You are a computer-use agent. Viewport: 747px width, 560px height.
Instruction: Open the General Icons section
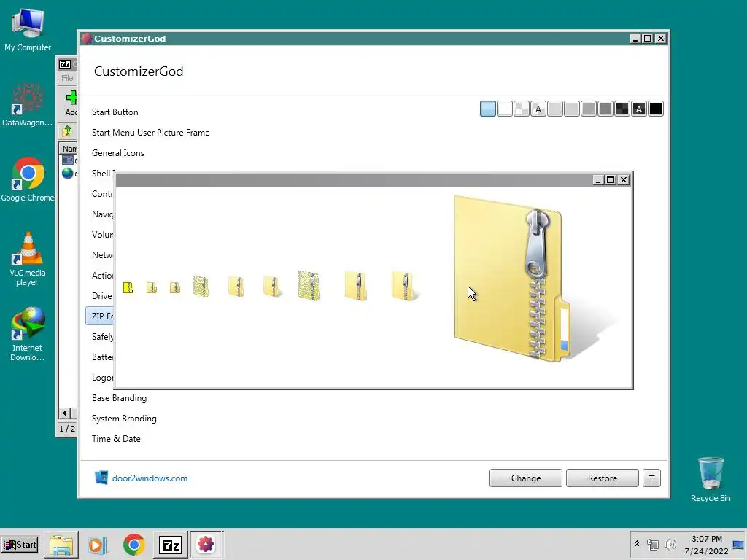click(117, 153)
